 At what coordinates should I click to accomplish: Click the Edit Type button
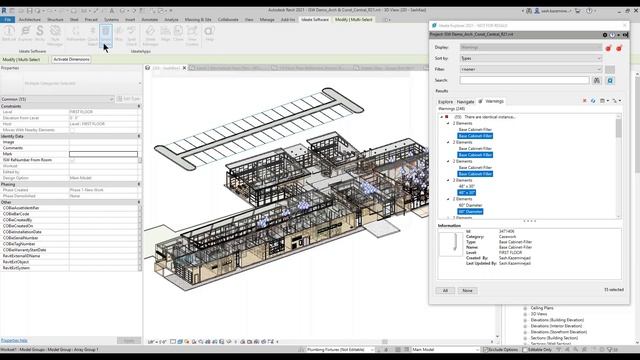pos(129,99)
